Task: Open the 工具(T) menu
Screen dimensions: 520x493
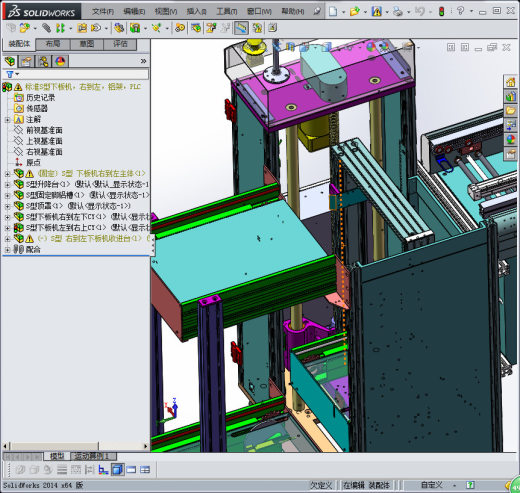Action: [x=227, y=11]
